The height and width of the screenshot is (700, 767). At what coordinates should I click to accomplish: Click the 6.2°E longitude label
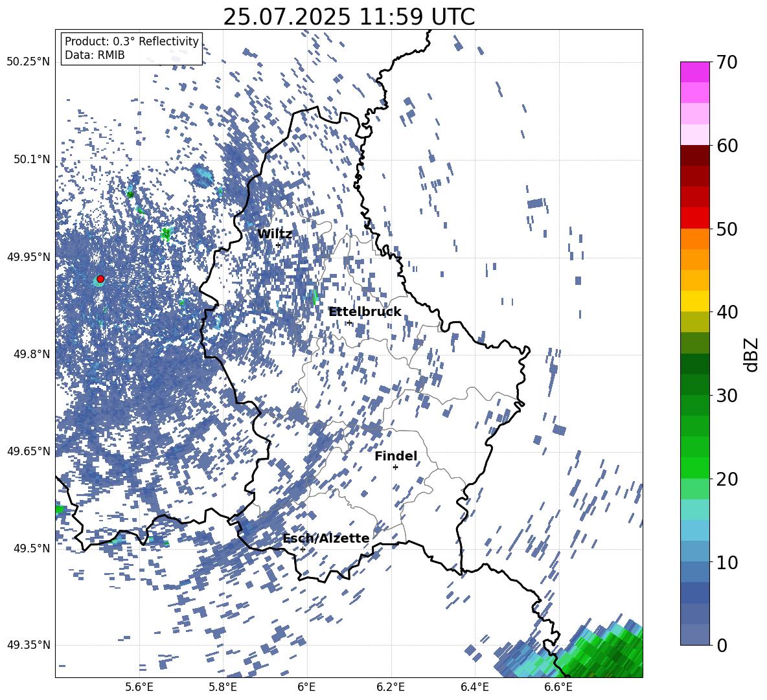(391, 687)
